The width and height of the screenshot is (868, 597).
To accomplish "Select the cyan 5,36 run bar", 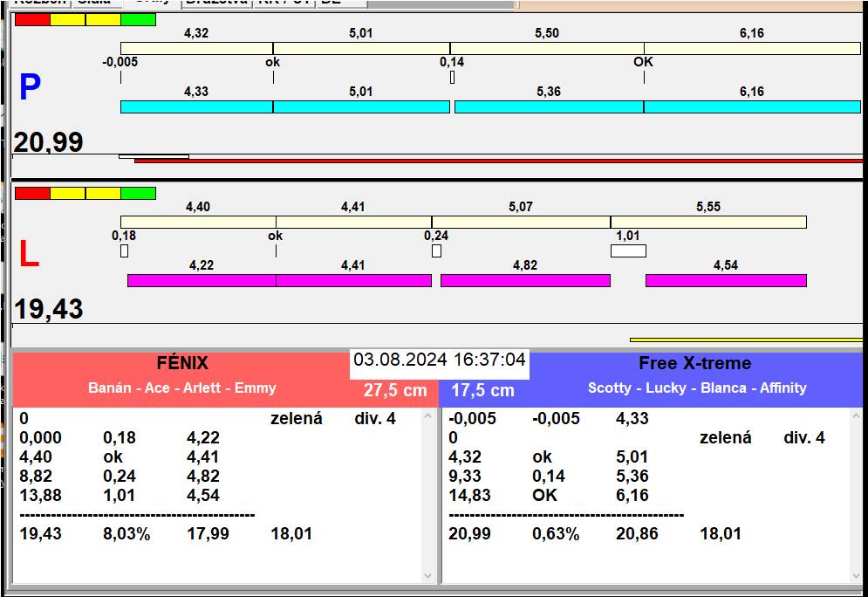I will 549,106.
